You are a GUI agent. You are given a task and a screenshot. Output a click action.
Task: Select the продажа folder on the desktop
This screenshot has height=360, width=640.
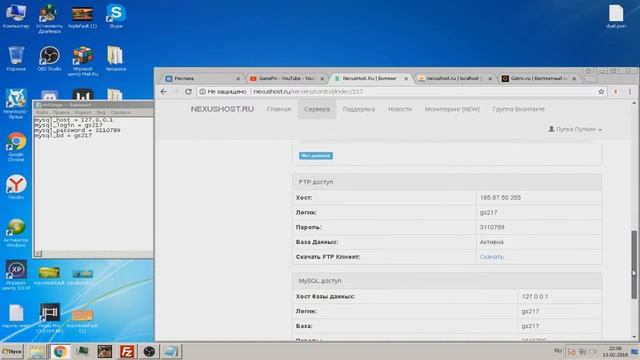point(116,59)
